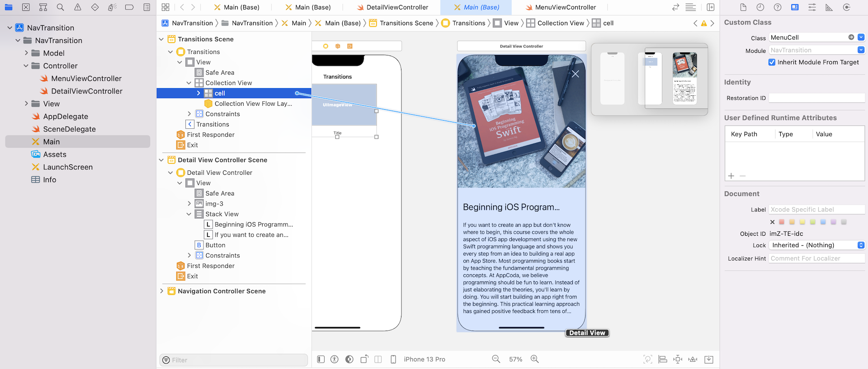This screenshot has width=868, height=369.
Task: Expand the Navigation Controller Scene
Action: [x=162, y=291]
